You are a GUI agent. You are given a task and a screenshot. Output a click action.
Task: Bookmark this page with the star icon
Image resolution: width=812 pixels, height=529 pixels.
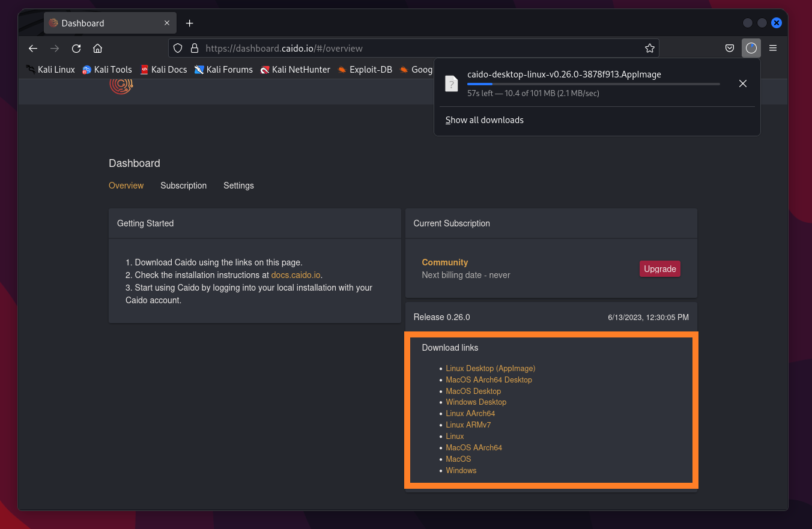coord(649,48)
